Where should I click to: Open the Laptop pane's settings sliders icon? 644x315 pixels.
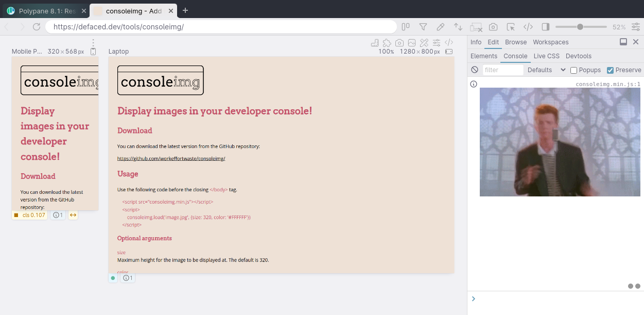437,43
